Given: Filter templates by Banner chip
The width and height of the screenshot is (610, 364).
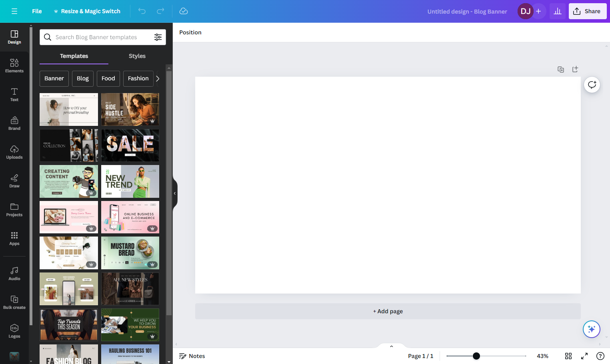Looking at the screenshot, I should point(54,79).
